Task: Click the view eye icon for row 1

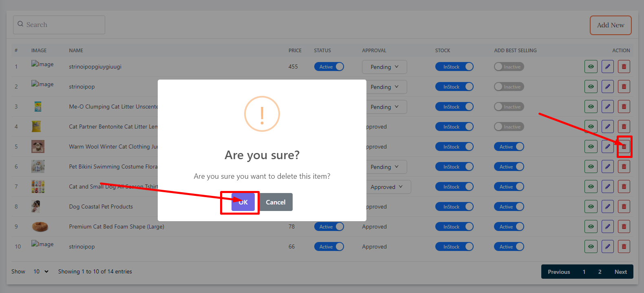Action: tap(591, 67)
